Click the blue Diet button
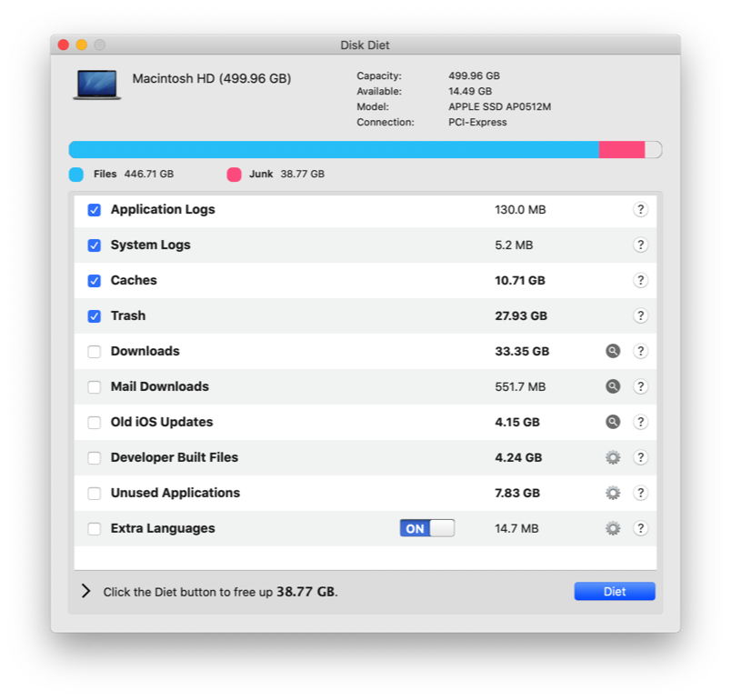The image size is (731, 700). (615, 592)
